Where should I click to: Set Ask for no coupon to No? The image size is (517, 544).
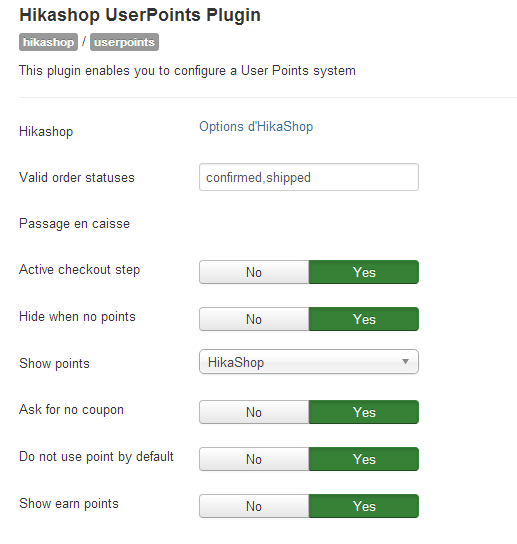(254, 412)
